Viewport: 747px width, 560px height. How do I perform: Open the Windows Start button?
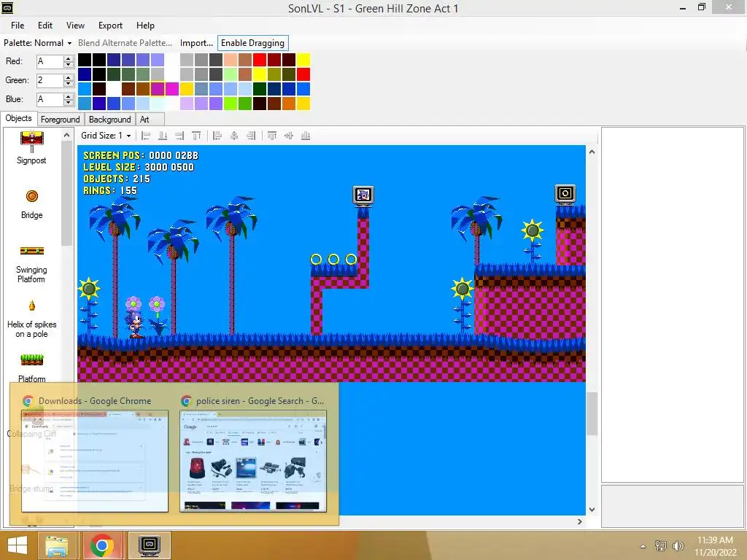(18, 545)
